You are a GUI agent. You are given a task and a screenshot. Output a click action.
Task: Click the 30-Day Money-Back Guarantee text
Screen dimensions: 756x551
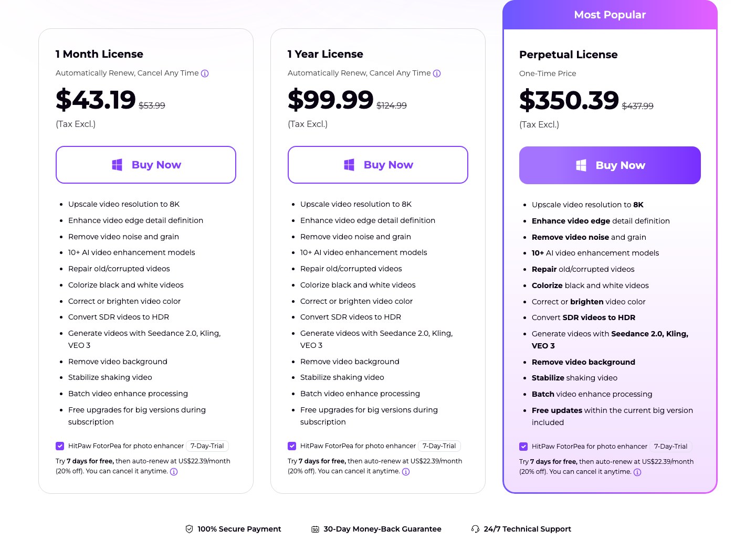point(383,529)
